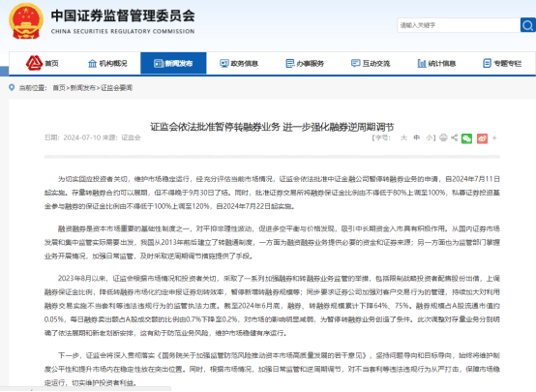Image resolution: width=536 pixels, height=392 pixels.
Task: Click the location pin breadcrumb icon
Action: tap(12, 87)
